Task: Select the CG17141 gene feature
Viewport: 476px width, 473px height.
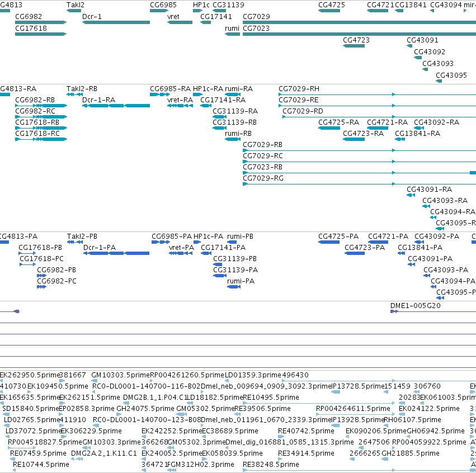Action: 205,22
